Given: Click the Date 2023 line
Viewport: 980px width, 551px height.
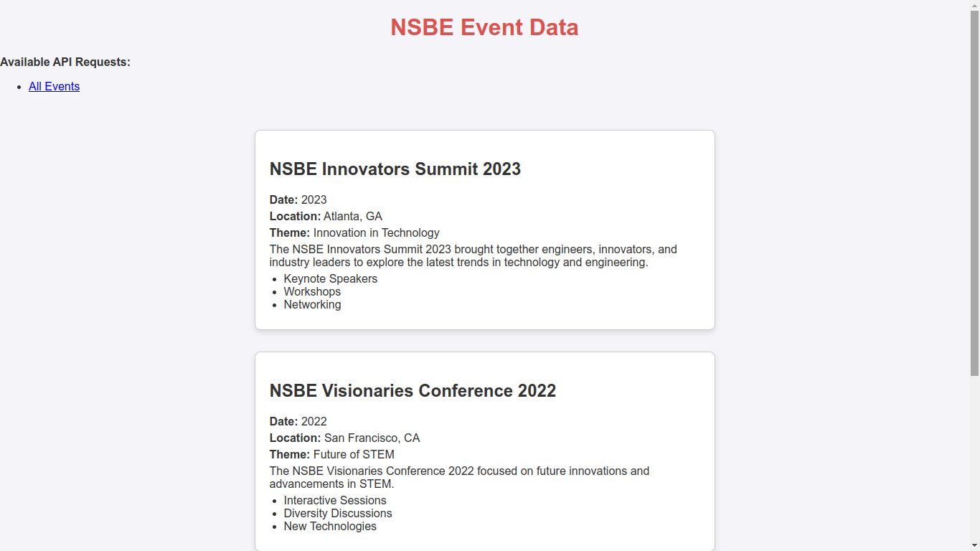Looking at the screenshot, I should tap(298, 200).
